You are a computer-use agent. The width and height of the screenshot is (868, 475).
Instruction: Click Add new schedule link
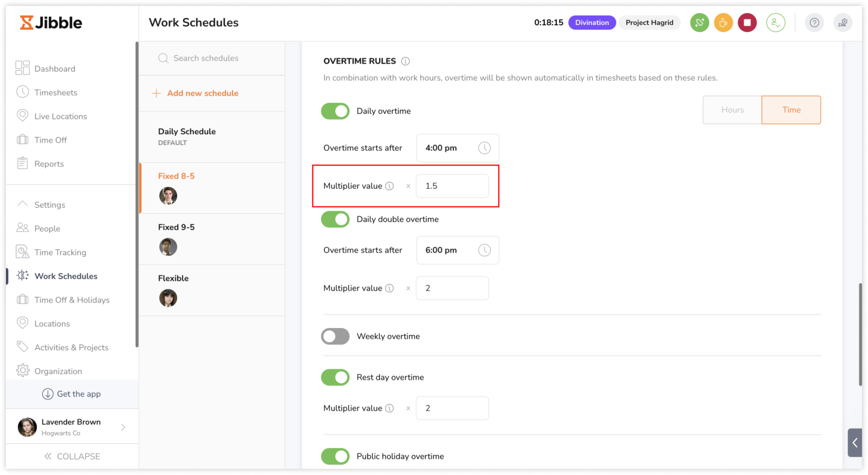(202, 93)
